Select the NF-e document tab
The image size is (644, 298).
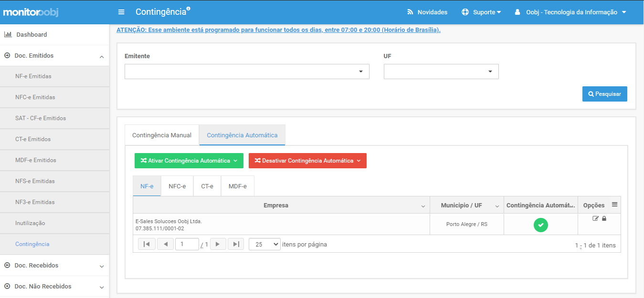coord(147,186)
